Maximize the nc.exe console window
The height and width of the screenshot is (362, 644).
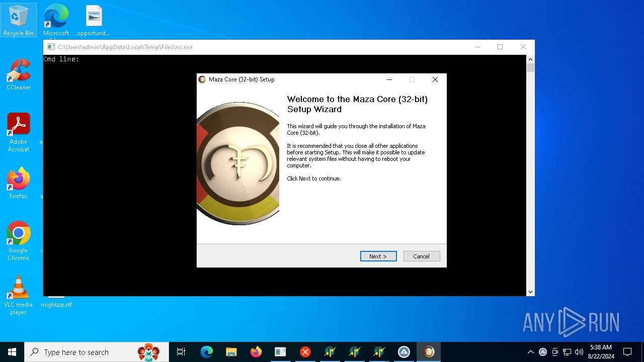500,47
